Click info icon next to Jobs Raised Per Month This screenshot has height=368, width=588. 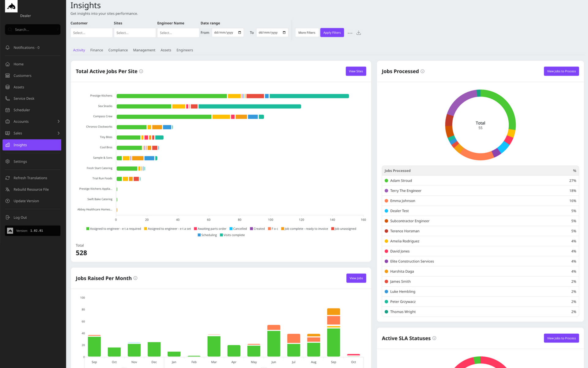tap(135, 278)
